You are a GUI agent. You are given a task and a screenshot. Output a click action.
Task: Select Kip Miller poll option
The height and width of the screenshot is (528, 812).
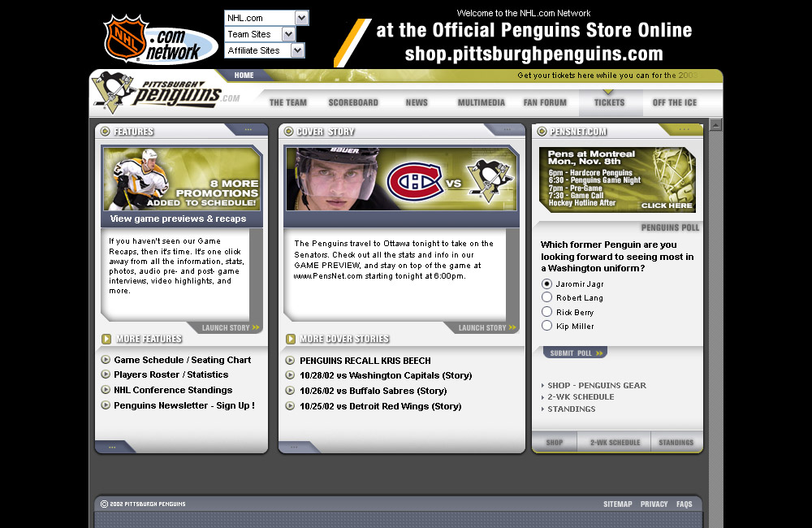[546, 326]
